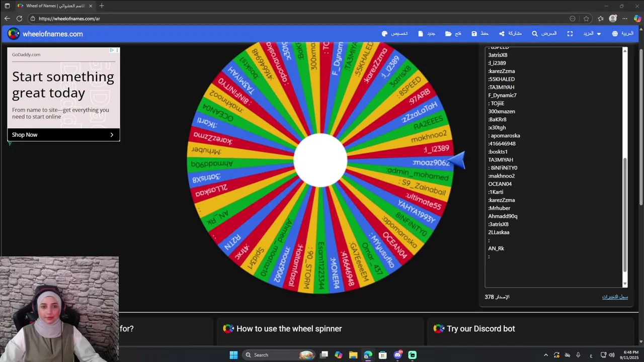Click the taskbar Search box
644x362 pixels.
pos(279,355)
